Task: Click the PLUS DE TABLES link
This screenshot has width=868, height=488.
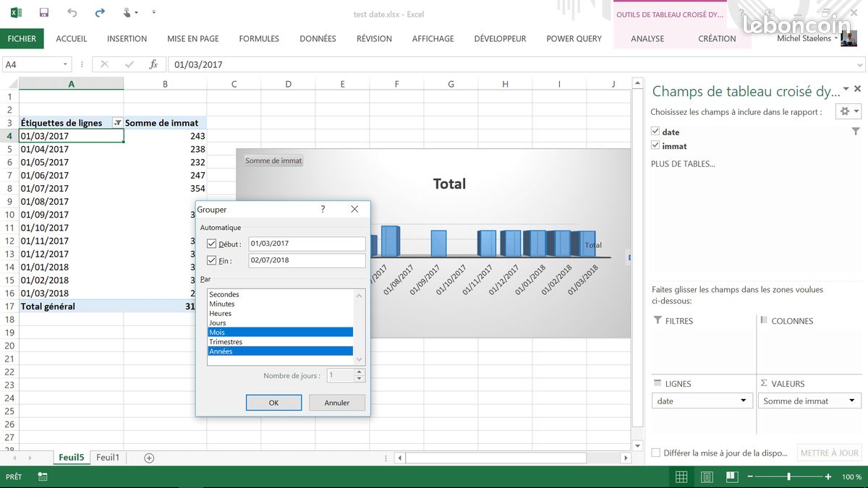Action: tap(683, 164)
